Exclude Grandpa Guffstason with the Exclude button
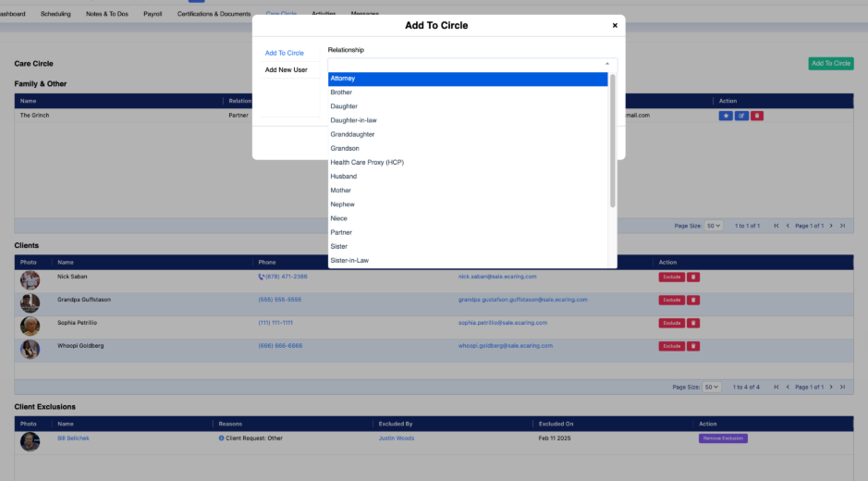This screenshot has height=481, width=868. [671, 300]
